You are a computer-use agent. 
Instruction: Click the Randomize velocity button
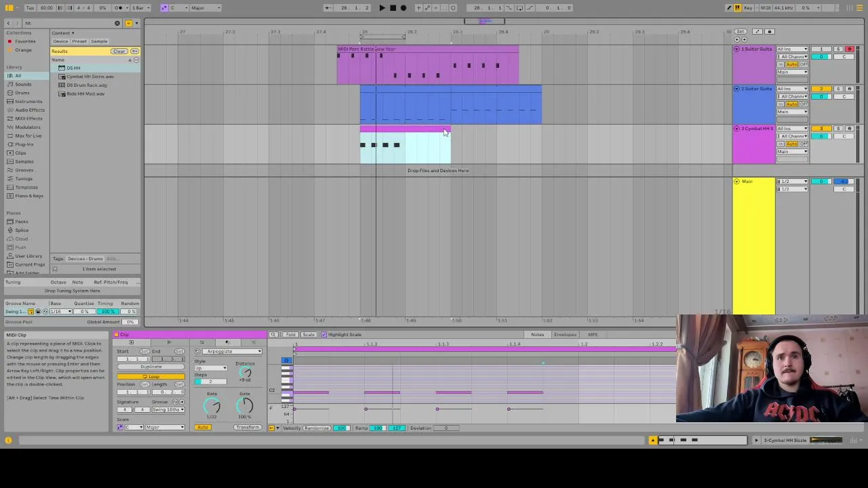click(x=317, y=428)
